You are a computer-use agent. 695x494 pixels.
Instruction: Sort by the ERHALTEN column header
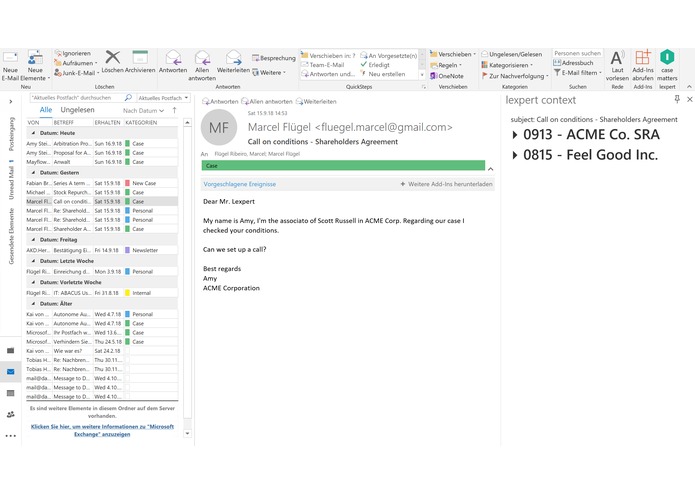pyautogui.click(x=108, y=123)
